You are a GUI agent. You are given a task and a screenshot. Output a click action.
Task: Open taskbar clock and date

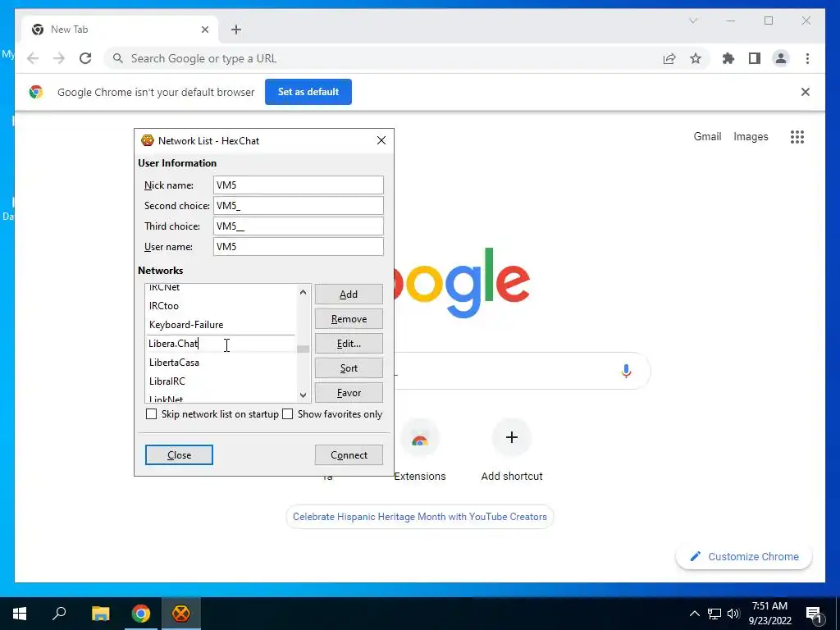[x=769, y=614]
